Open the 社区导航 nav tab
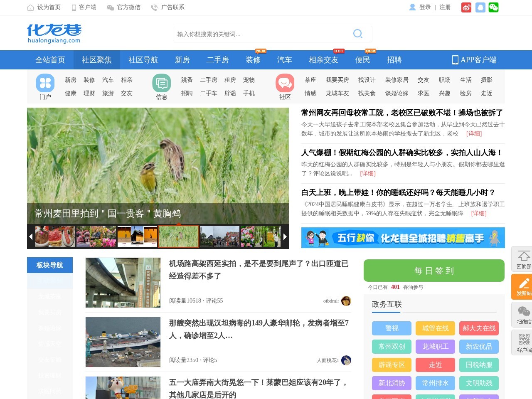The height and width of the screenshot is (399, 532). coord(143,60)
